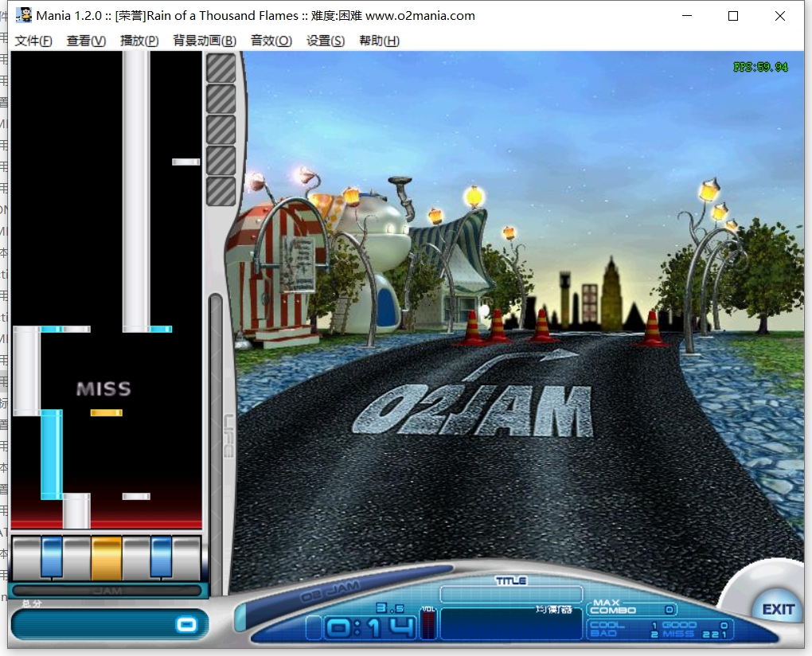812x656 pixels.
Task: Click the GOOD count value
Action: (724, 626)
